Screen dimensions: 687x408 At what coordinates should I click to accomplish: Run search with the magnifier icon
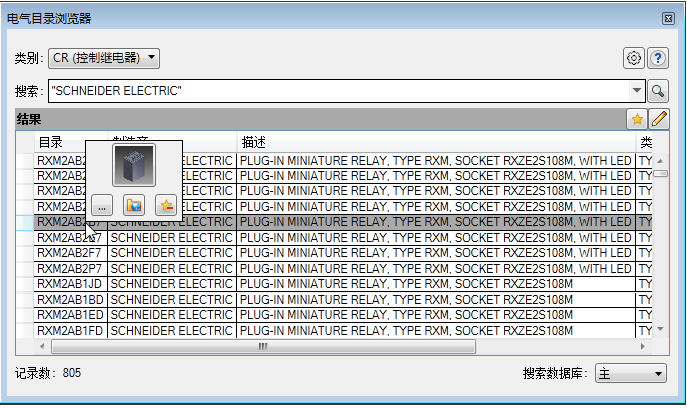pyautogui.click(x=658, y=91)
